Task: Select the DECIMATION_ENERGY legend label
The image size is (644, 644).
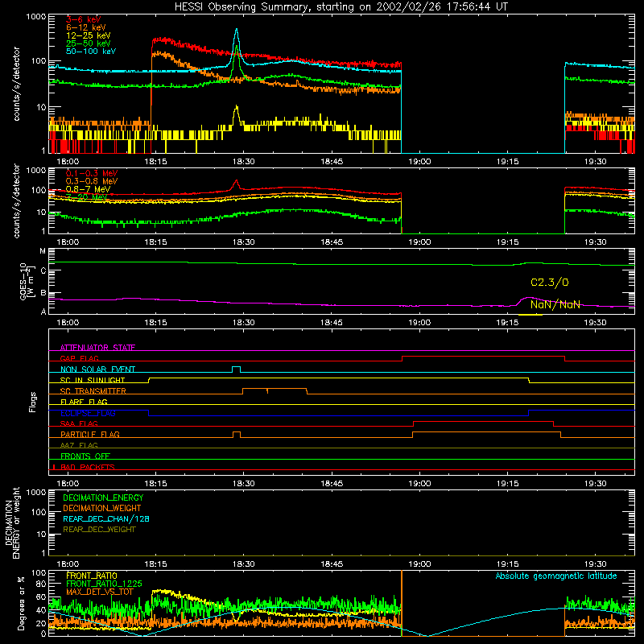Action: 103,497
